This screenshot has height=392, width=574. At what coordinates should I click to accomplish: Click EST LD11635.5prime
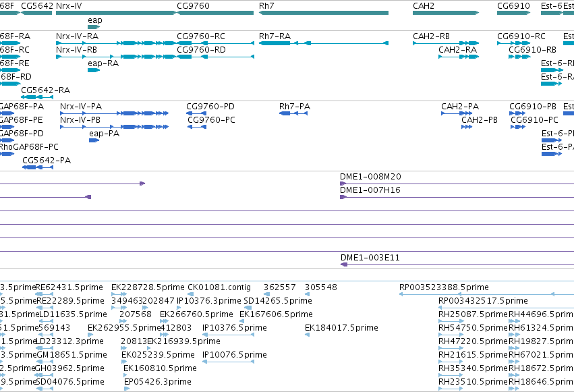click(46, 321)
